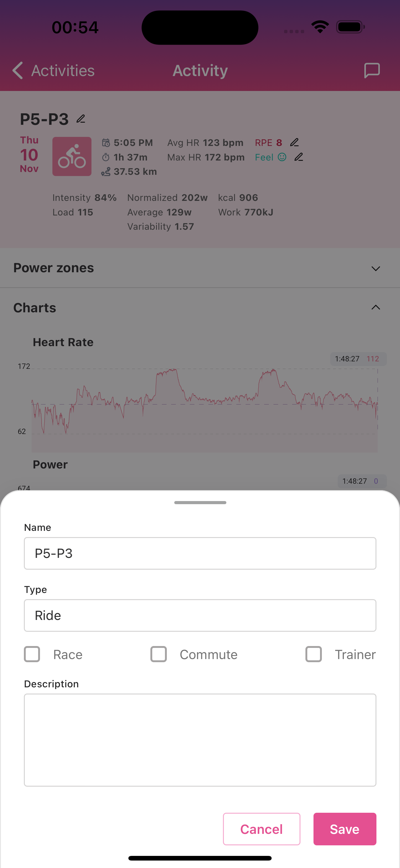Return to the Activities list
This screenshot has width=400, height=868.
coord(63,70)
